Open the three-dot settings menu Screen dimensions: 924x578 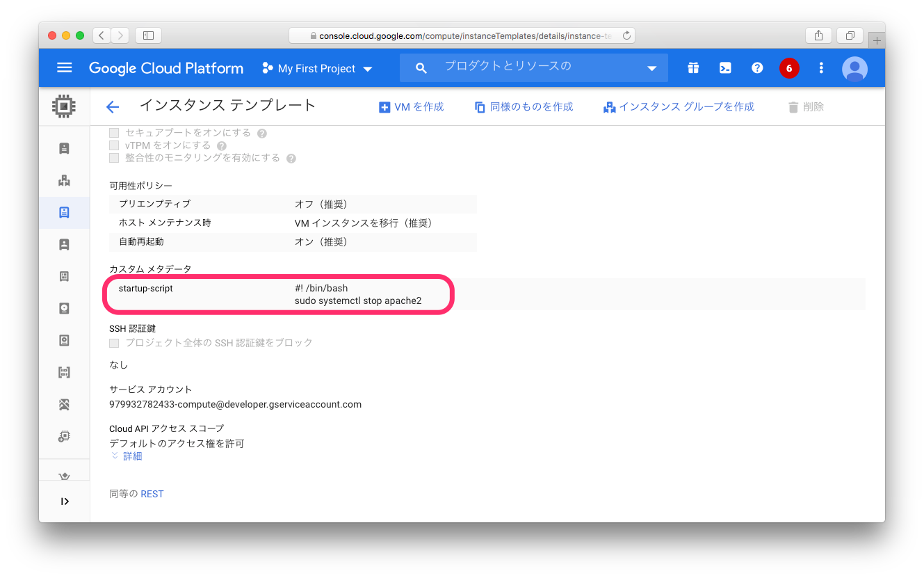point(821,67)
